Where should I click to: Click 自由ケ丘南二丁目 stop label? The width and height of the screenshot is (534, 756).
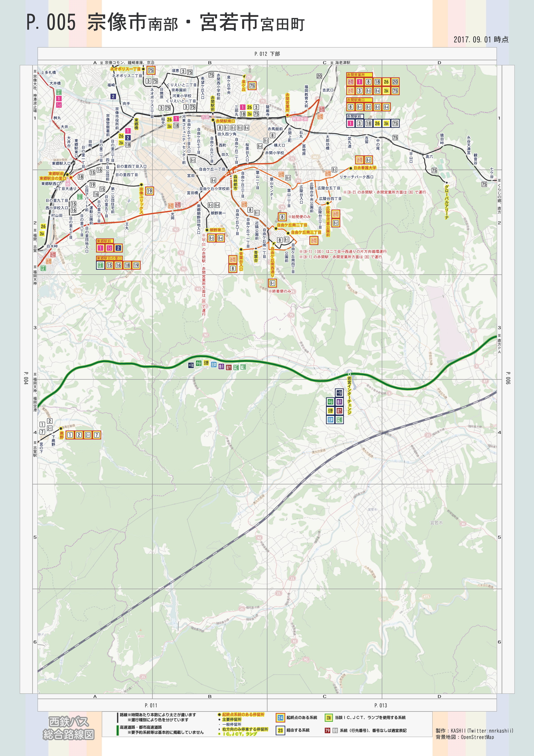coord(292,225)
